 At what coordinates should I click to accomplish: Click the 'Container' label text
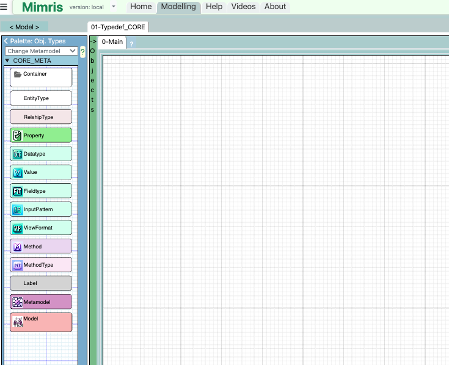(35, 74)
